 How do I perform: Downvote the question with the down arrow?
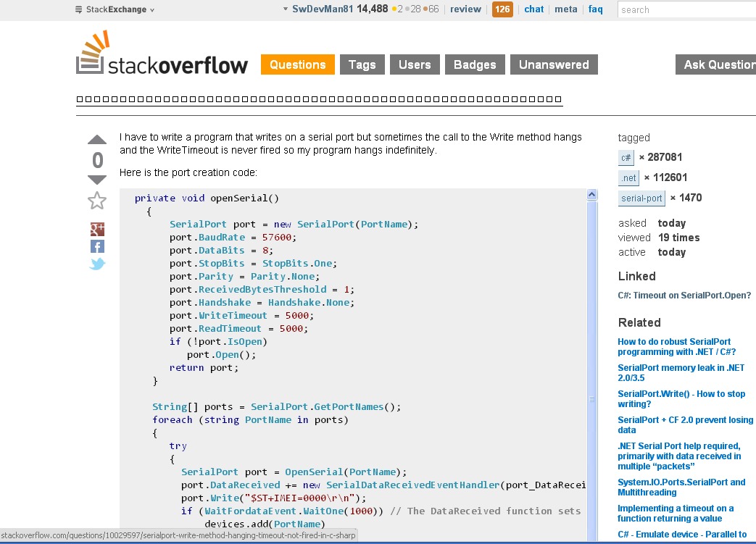click(x=97, y=180)
